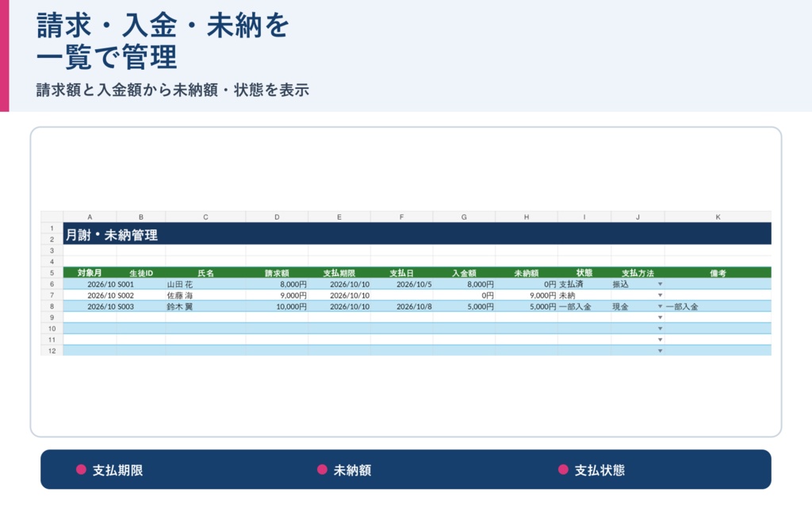Select the 9,000円 unpaid amount in 未納額
812x508 pixels.
(527, 295)
